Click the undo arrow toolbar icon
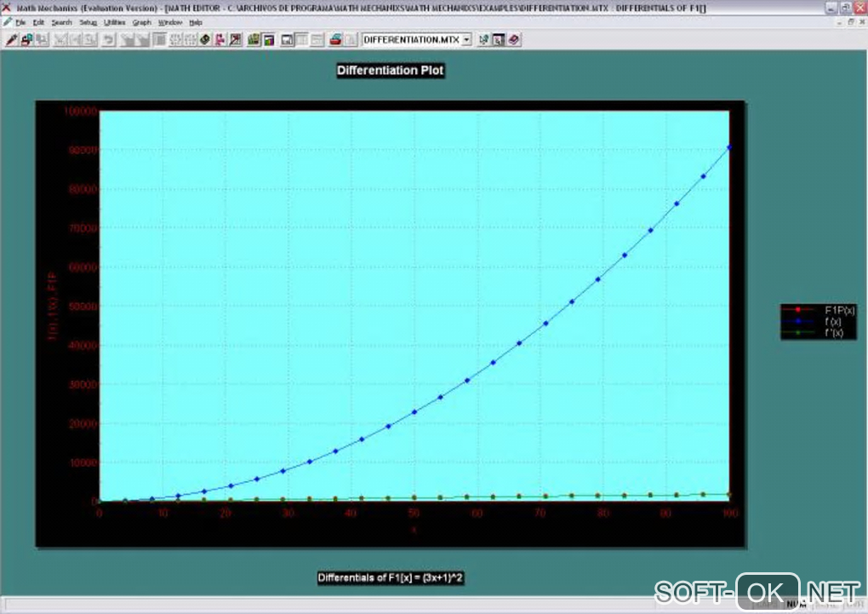The width and height of the screenshot is (868, 614). point(109,39)
